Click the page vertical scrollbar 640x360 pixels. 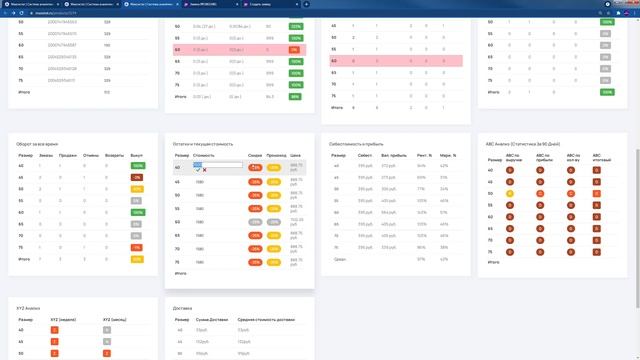pyautogui.click(x=638, y=229)
